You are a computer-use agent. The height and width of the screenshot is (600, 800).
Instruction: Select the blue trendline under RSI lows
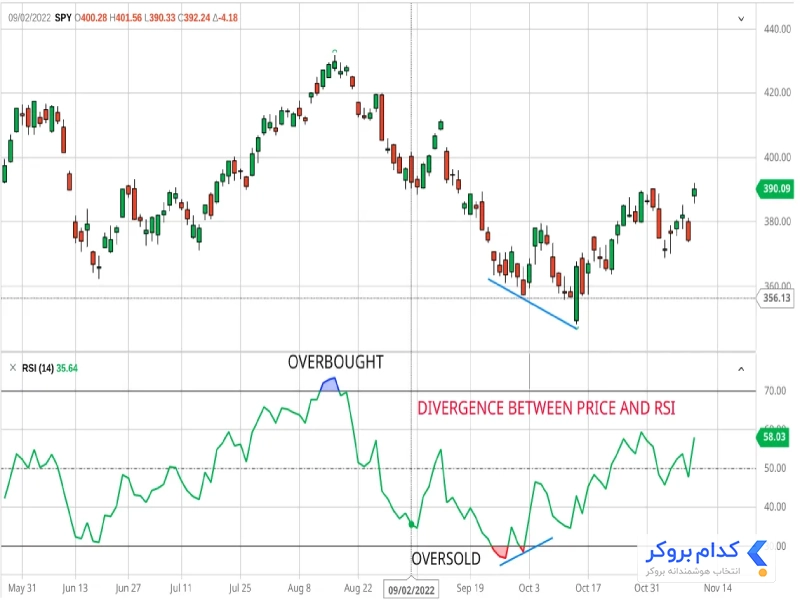coord(526,552)
